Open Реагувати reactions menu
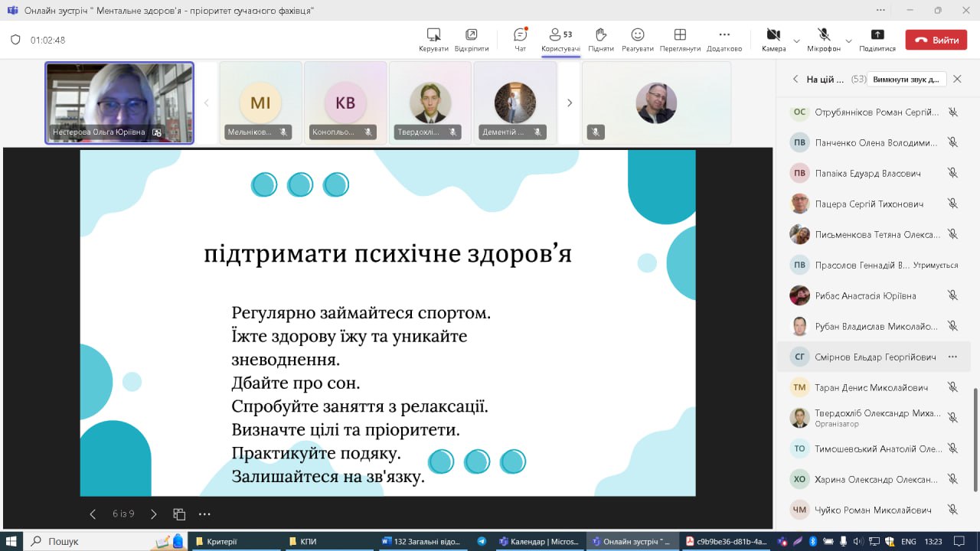Screen dimensions: 980x551 click(x=637, y=39)
